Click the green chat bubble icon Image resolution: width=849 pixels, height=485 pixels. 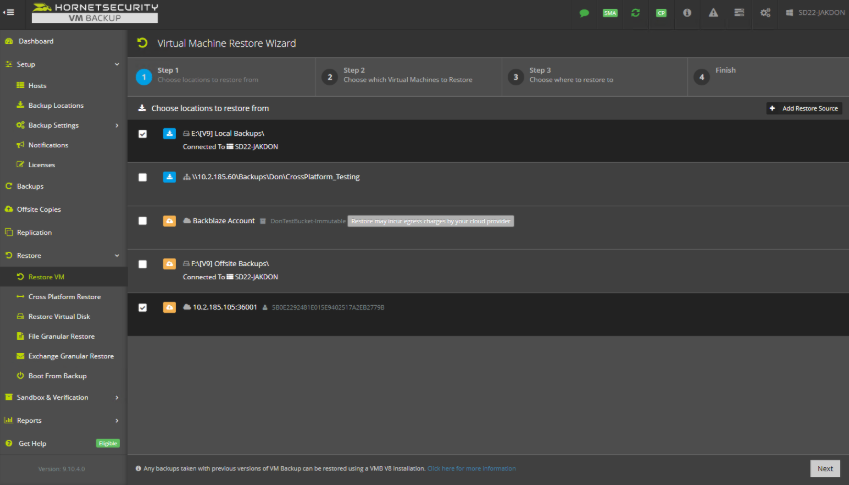pos(584,13)
